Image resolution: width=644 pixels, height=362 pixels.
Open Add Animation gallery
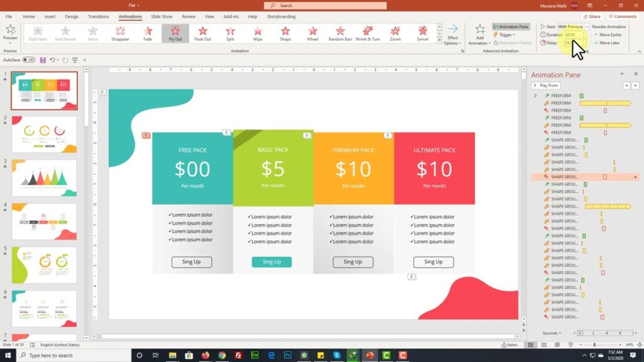(480, 35)
